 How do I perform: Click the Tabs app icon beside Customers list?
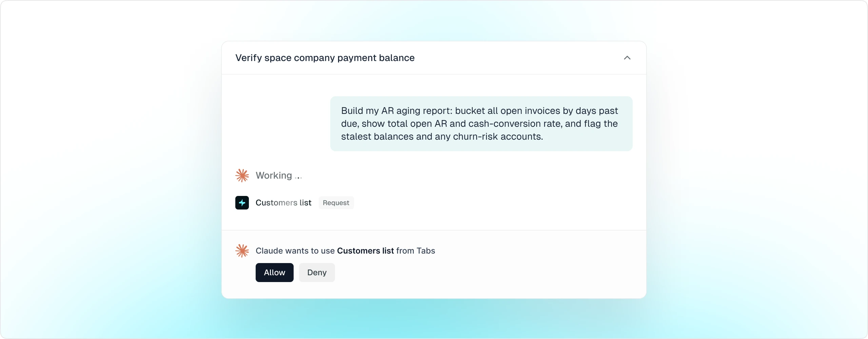tap(242, 203)
